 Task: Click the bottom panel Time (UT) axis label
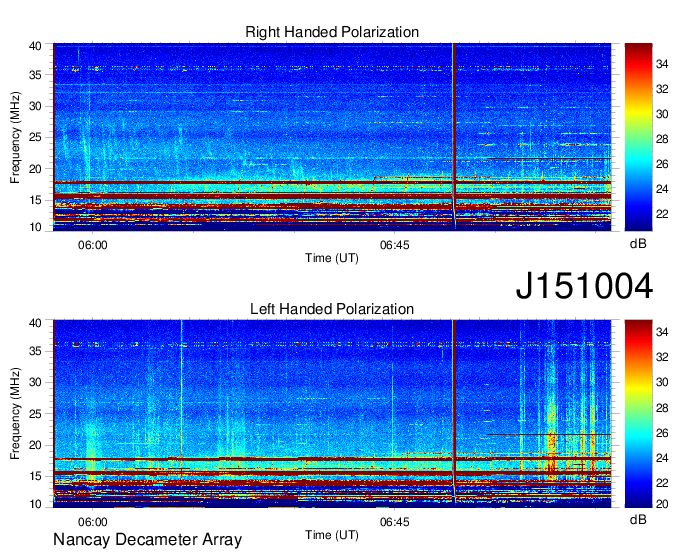point(332,535)
